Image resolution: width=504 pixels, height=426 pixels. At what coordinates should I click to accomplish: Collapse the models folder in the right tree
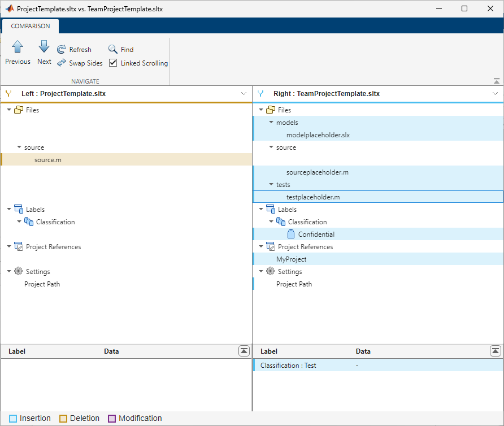point(270,122)
